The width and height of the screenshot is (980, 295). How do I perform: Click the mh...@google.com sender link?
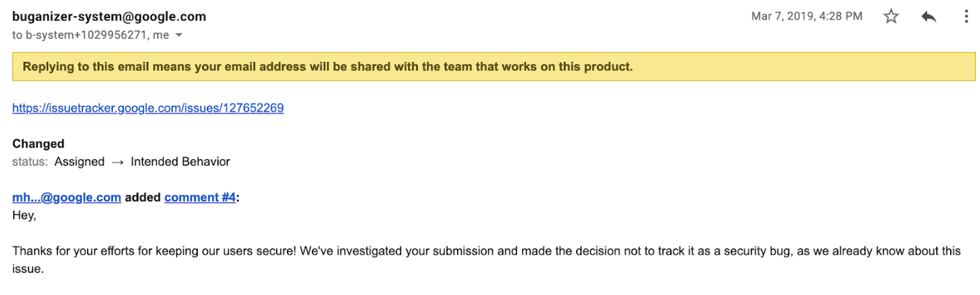(67, 198)
